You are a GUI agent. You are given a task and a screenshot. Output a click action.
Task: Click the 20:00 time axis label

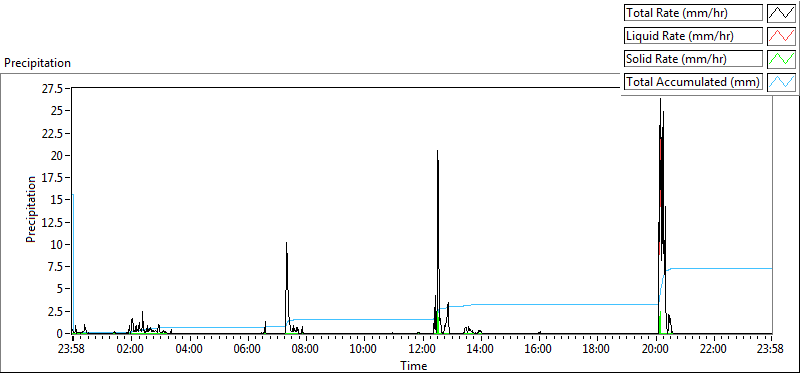coord(655,350)
